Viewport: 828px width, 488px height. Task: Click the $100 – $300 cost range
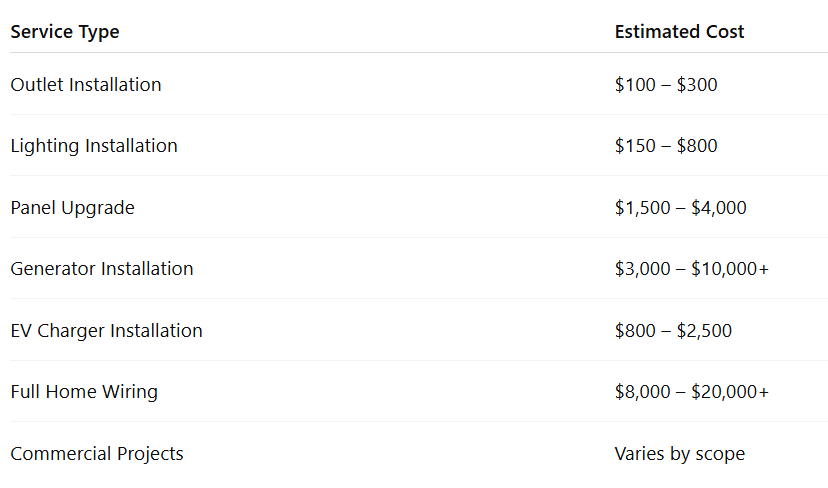[666, 85]
